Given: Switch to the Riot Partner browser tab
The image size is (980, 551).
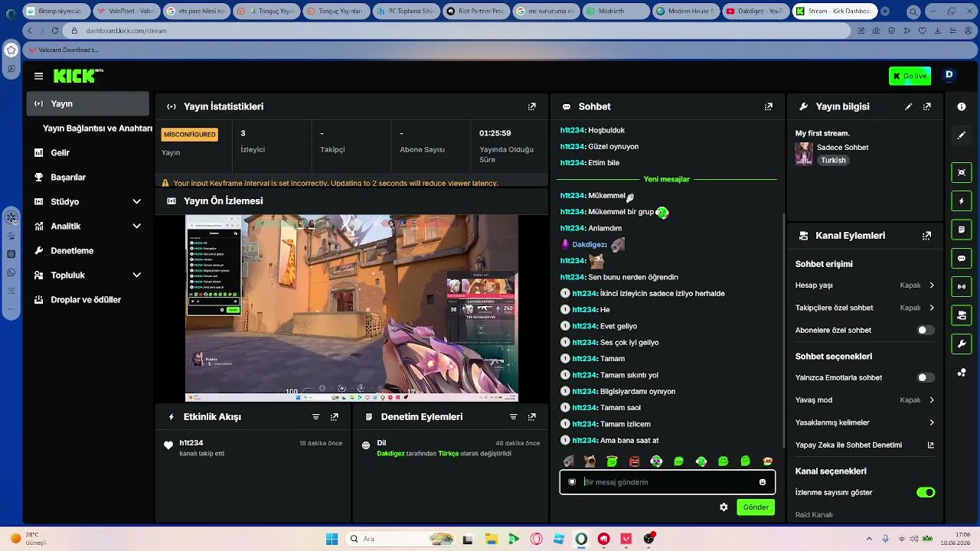Looking at the screenshot, I should pyautogui.click(x=475, y=11).
